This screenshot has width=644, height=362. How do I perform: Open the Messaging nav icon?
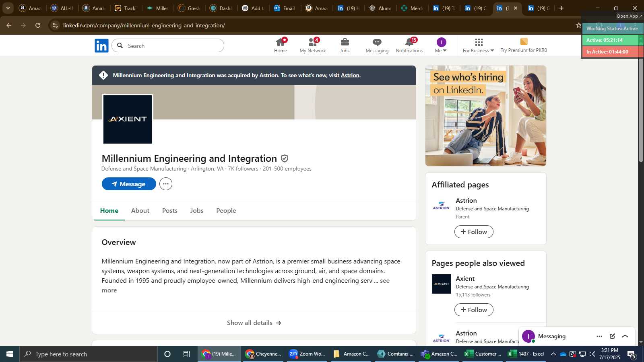tap(377, 45)
